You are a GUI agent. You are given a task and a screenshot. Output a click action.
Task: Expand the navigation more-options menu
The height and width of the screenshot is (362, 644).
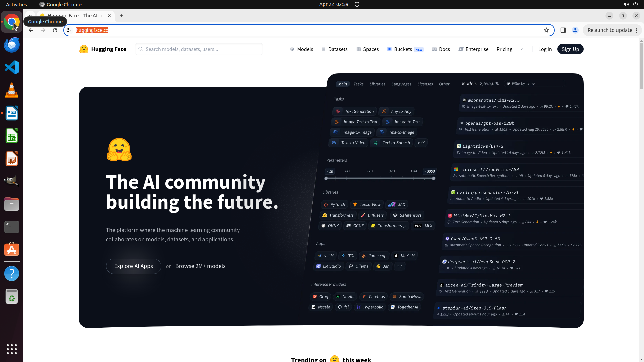[523, 49]
